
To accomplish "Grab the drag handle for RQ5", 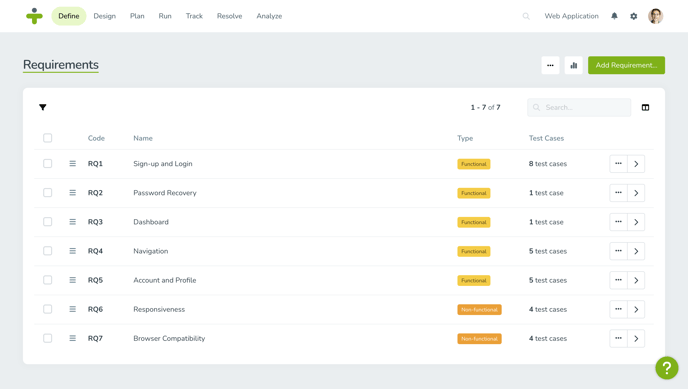I will click(72, 280).
